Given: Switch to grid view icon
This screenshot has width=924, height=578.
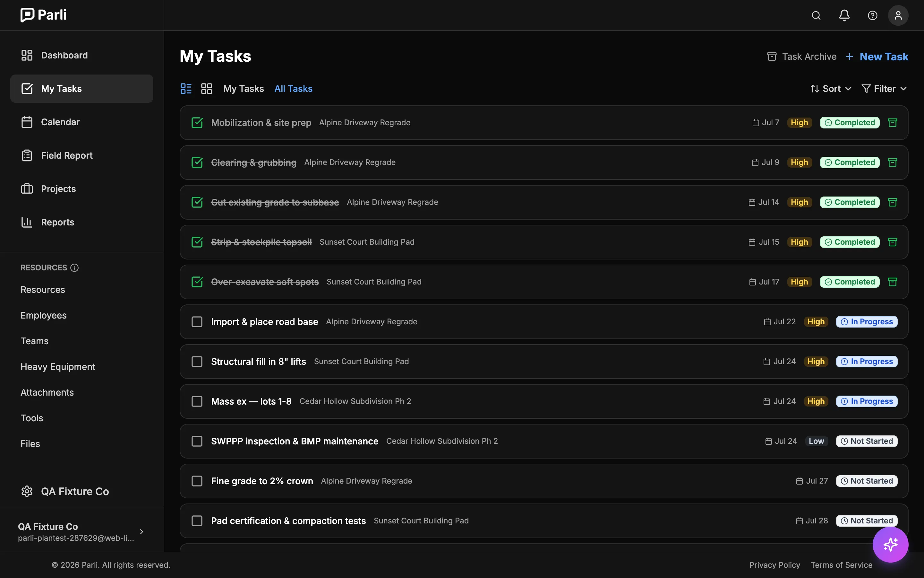Looking at the screenshot, I should [207, 89].
